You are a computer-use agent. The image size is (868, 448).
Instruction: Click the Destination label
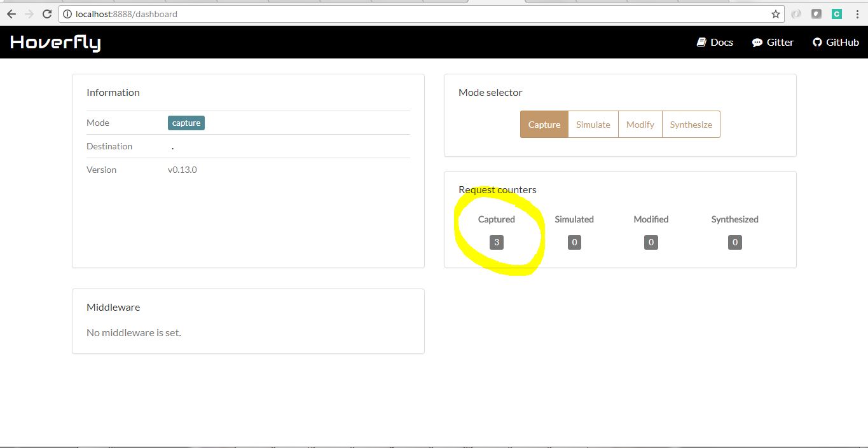point(109,146)
